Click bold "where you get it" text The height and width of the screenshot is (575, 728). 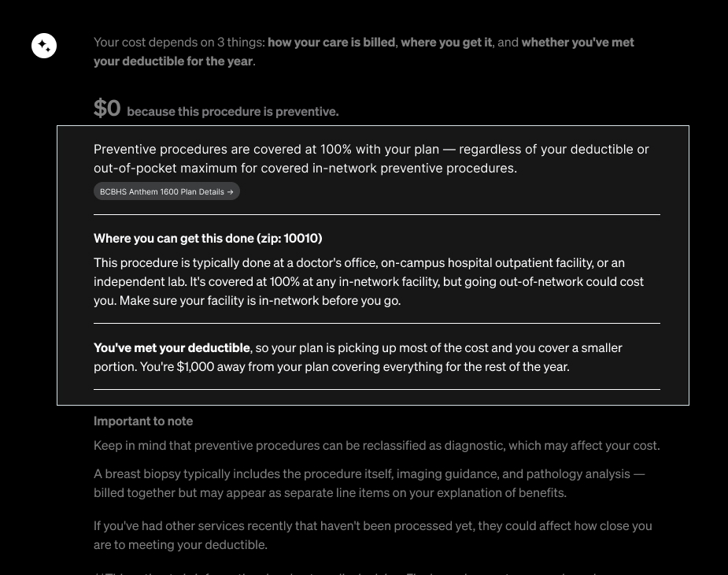click(x=446, y=43)
